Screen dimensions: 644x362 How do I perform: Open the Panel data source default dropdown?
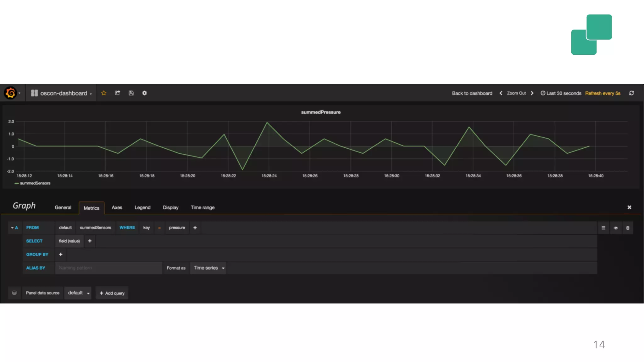click(78, 293)
